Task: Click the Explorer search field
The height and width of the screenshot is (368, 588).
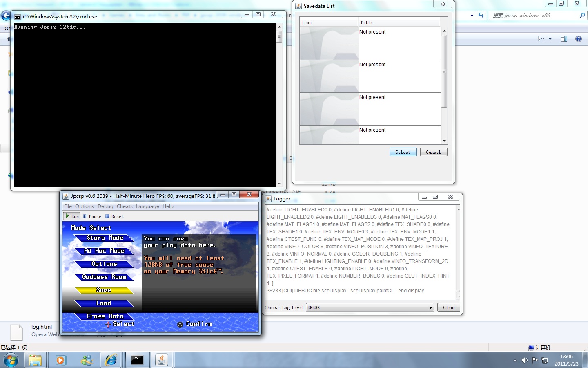Action: 534,16
